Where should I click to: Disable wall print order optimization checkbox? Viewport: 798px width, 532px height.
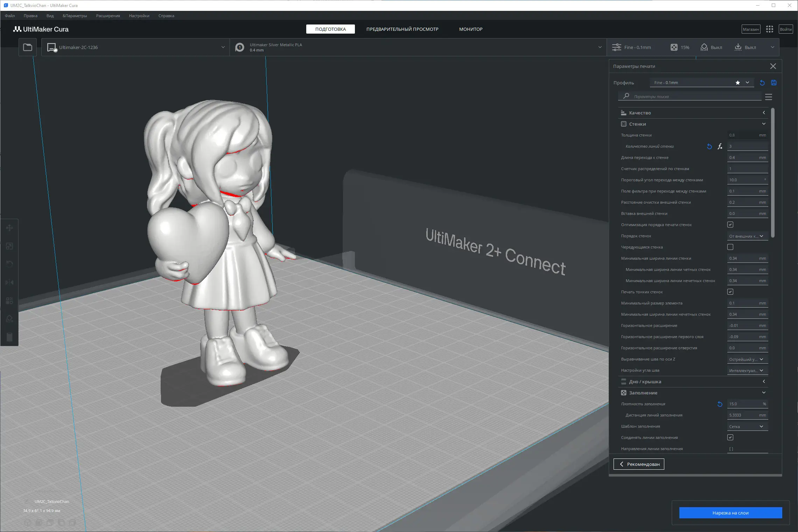[730, 225]
